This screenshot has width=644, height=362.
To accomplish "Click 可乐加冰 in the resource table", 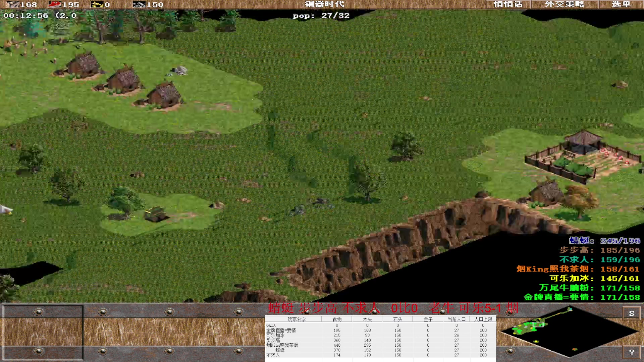I will (275, 336).
